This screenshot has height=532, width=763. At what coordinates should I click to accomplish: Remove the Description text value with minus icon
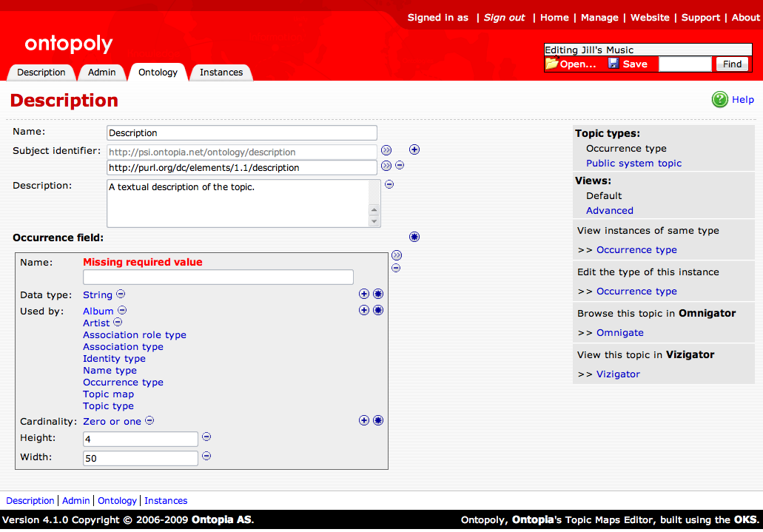pyautogui.click(x=389, y=185)
